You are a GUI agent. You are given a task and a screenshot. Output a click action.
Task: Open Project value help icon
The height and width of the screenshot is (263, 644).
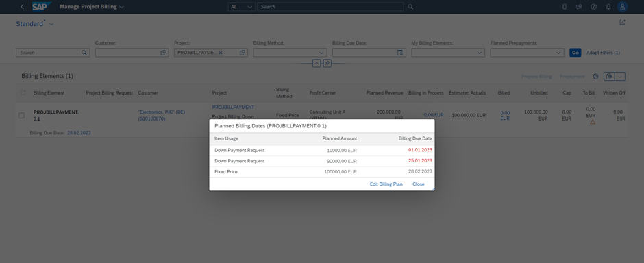[x=243, y=53]
